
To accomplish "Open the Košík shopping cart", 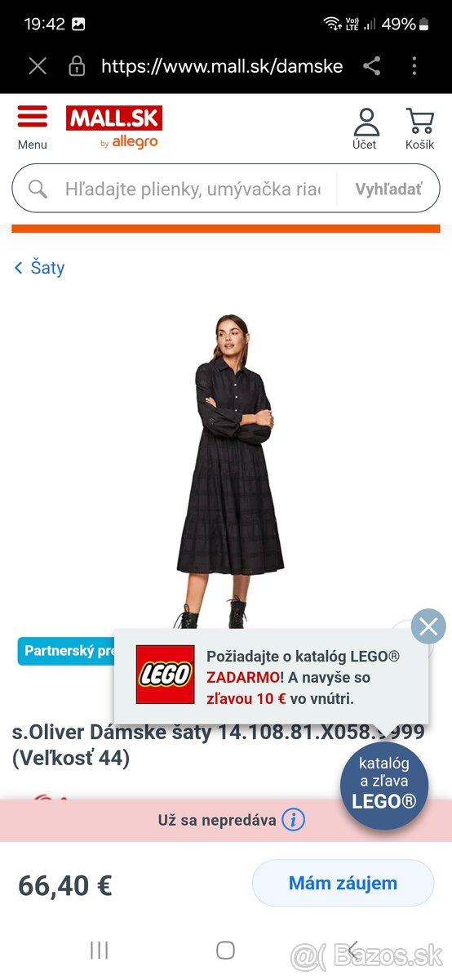I will [x=419, y=122].
